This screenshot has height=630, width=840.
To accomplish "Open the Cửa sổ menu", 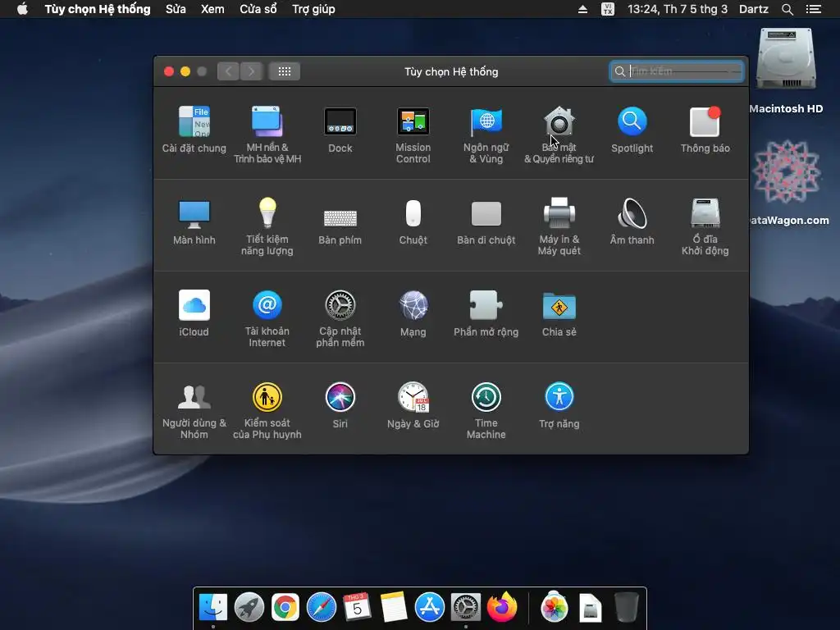I will point(258,9).
